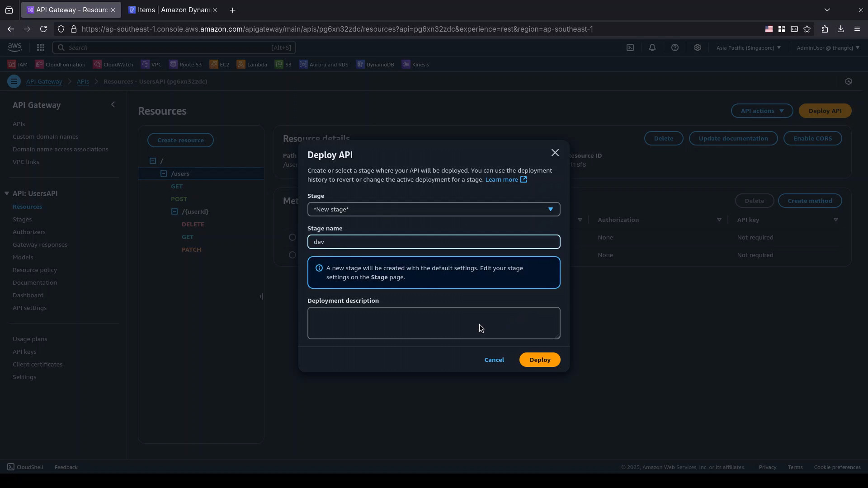Open a new browser tab

coord(233,10)
